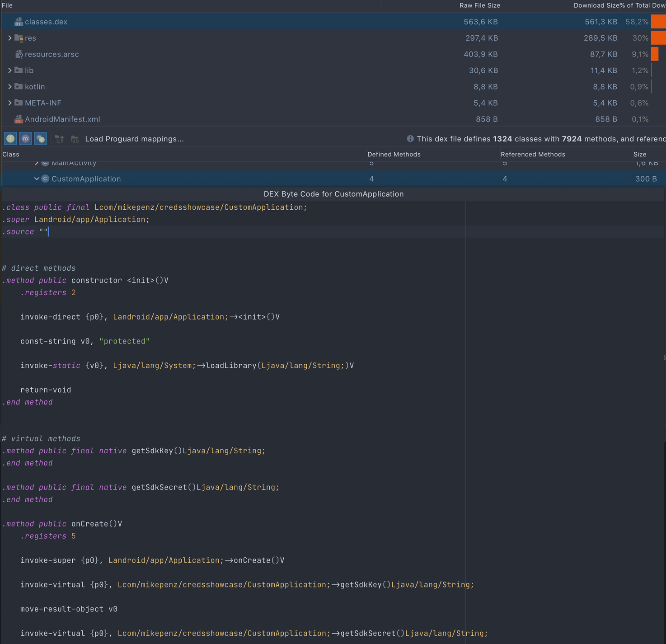Viewport: 666px width, 644px height.
Task: Expand the res folder
Action: point(9,38)
